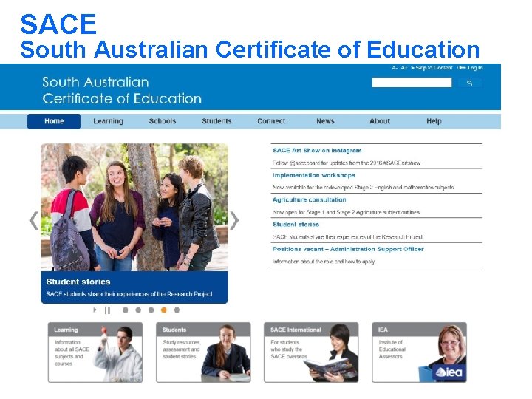
Task: Open Student stories news link
Action: click(296, 225)
